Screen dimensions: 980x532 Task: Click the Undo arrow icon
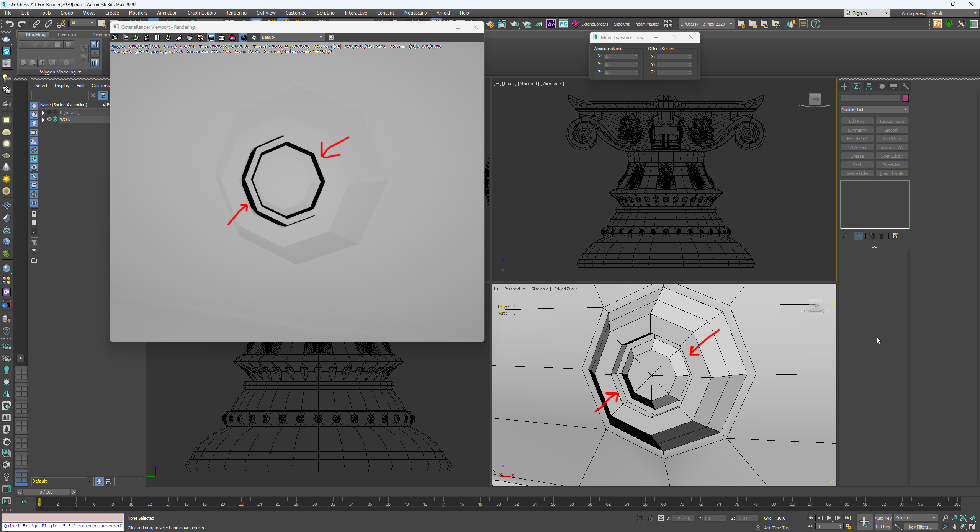tap(9, 24)
